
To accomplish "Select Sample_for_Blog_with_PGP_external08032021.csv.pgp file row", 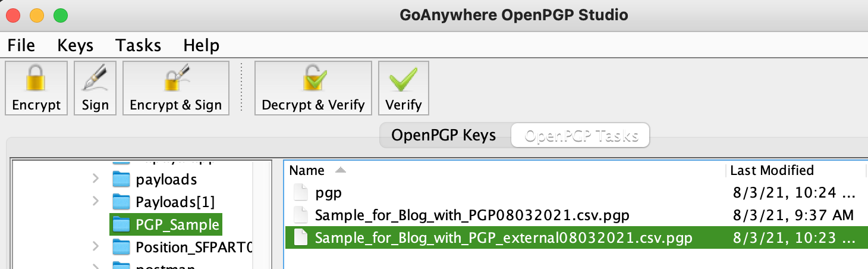I will click(575, 238).
